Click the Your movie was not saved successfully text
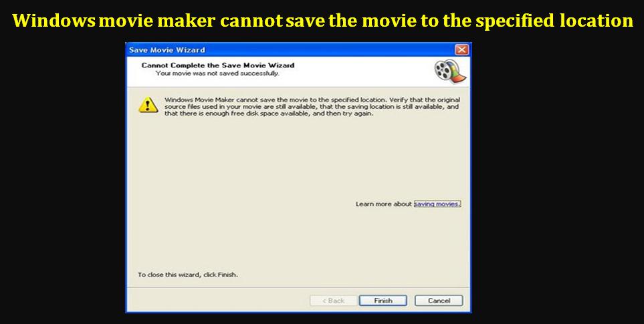Screen dimensions: 644x324 click(217, 73)
